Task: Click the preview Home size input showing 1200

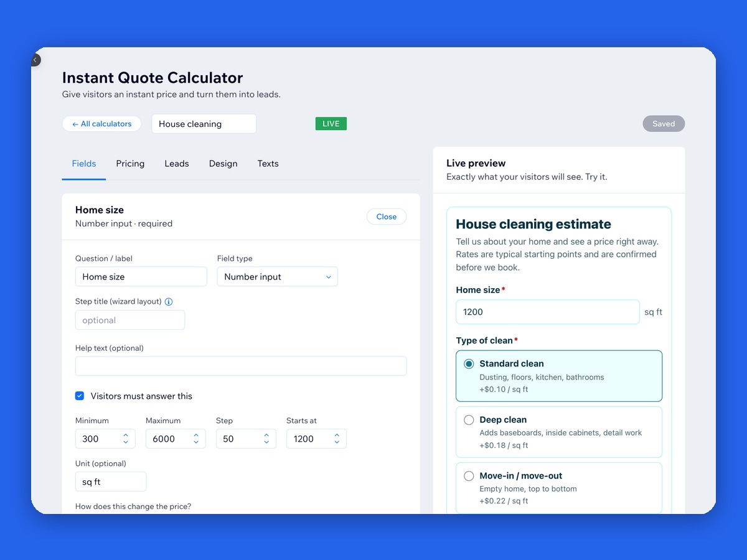Action: [548, 312]
